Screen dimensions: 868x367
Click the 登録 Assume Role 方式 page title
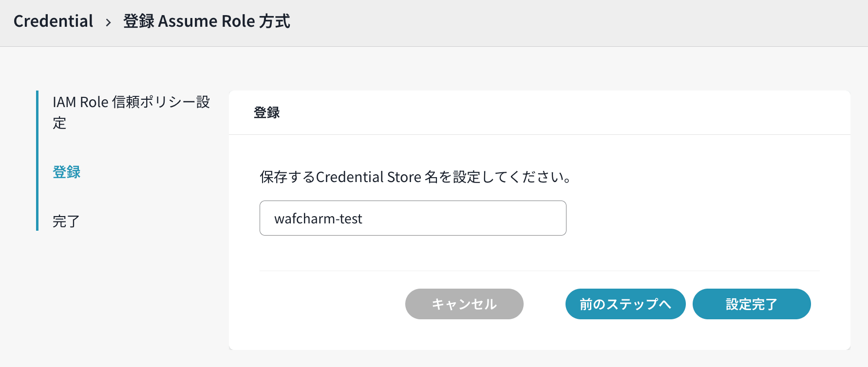[207, 21]
